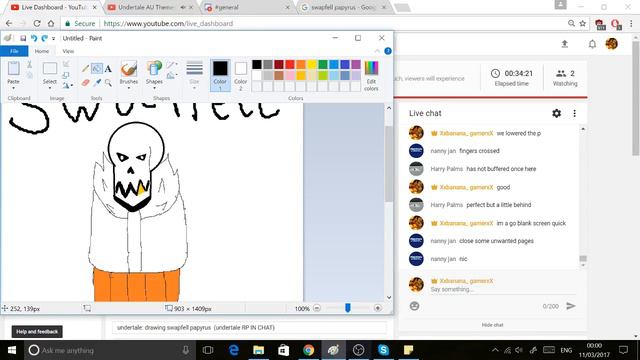Open the Paste dropdown arrow
Screen dimensions: 640x360
coord(13,88)
